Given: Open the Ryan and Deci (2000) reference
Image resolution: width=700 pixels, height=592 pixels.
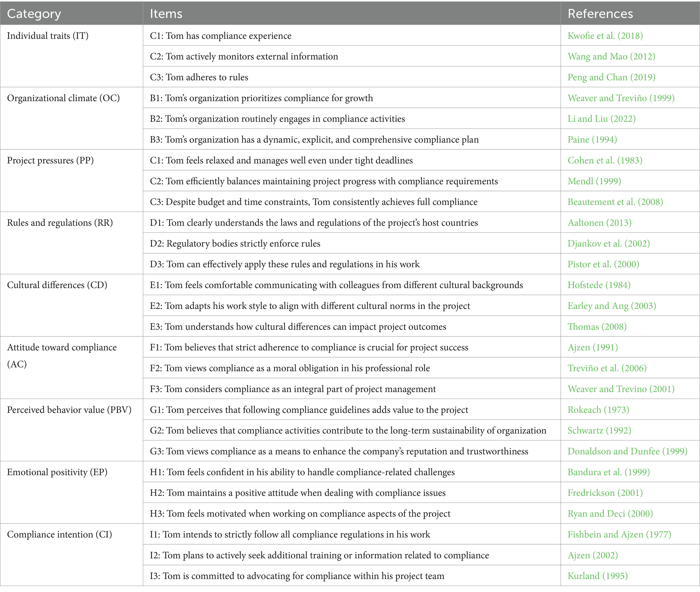Looking at the screenshot, I should pos(610,513).
